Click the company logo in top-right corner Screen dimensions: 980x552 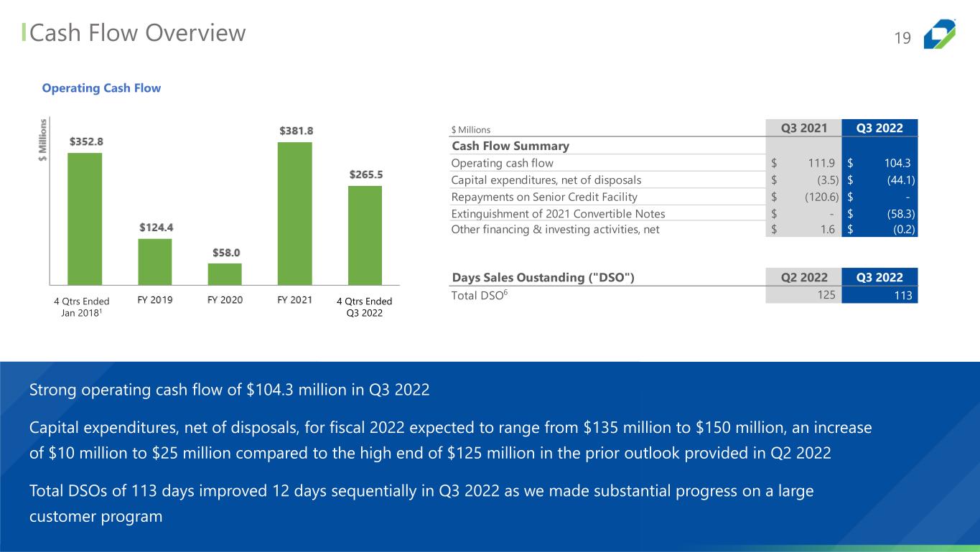pyautogui.click(x=939, y=34)
